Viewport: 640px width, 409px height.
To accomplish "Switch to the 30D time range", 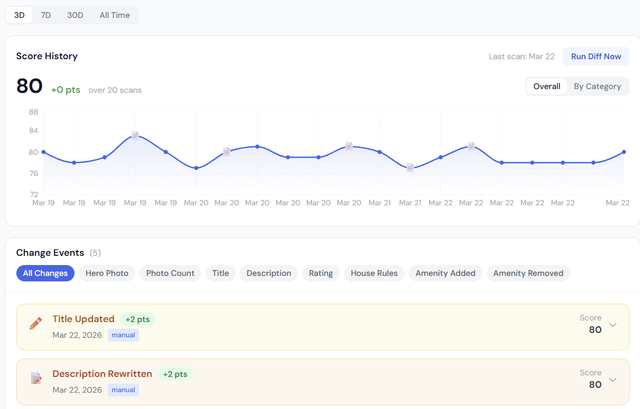I will point(75,15).
